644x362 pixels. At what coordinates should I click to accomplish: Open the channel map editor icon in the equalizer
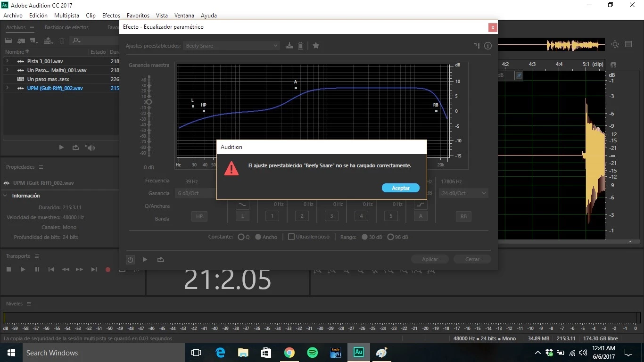(x=477, y=46)
